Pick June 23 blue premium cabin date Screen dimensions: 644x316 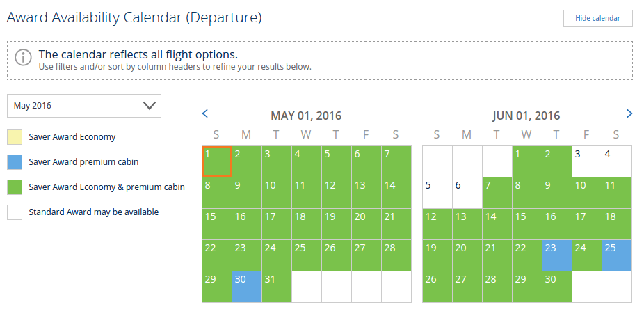coord(557,255)
